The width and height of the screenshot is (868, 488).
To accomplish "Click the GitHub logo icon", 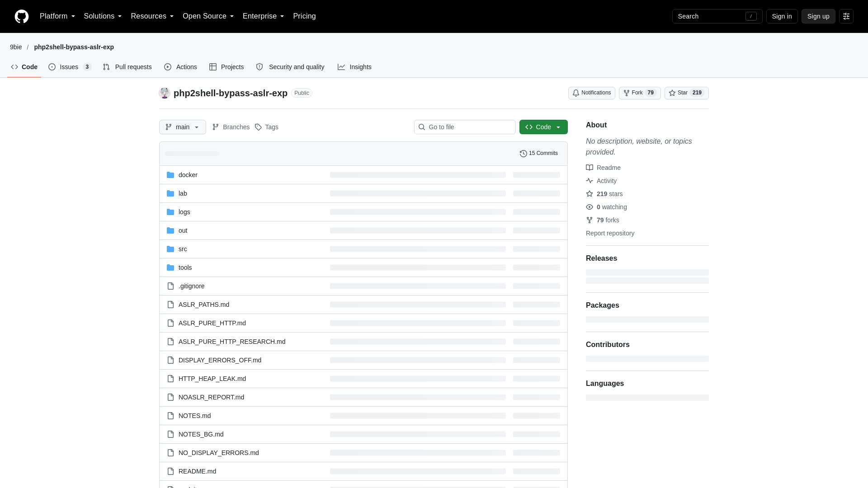I will pos(22,16).
